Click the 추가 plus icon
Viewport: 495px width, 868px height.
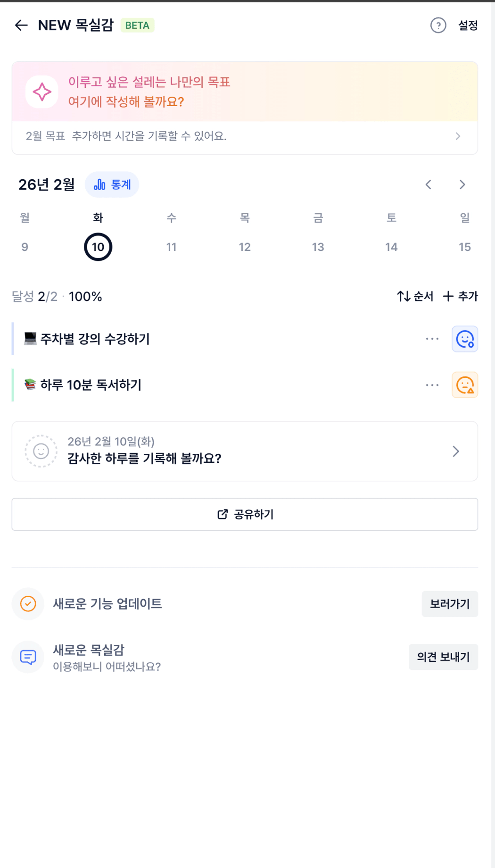point(448,296)
